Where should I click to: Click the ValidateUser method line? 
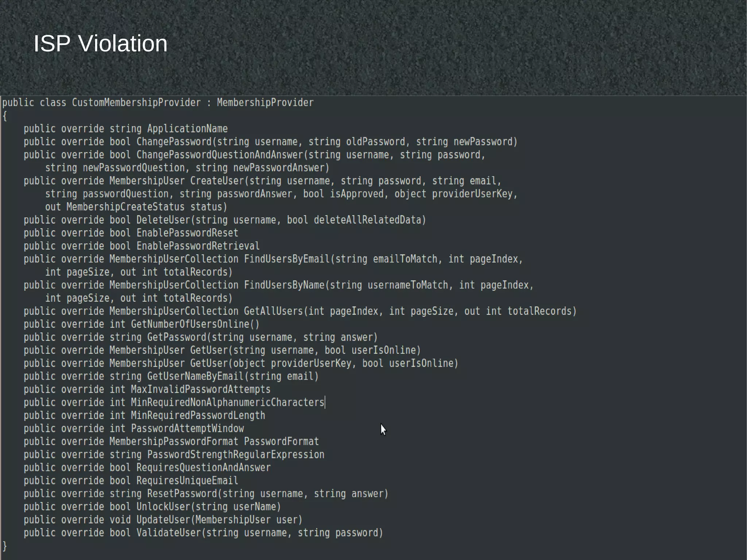click(x=204, y=533)
